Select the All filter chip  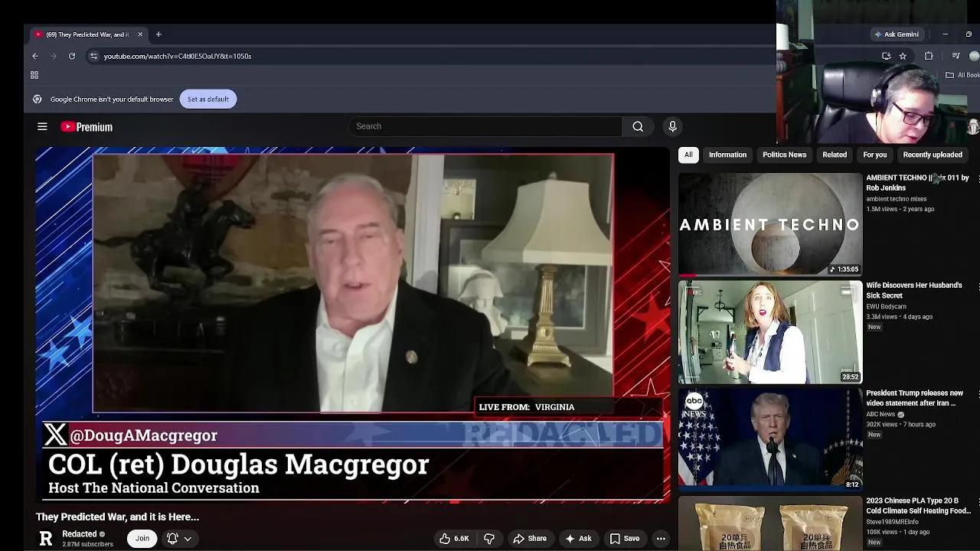point(688,155)
